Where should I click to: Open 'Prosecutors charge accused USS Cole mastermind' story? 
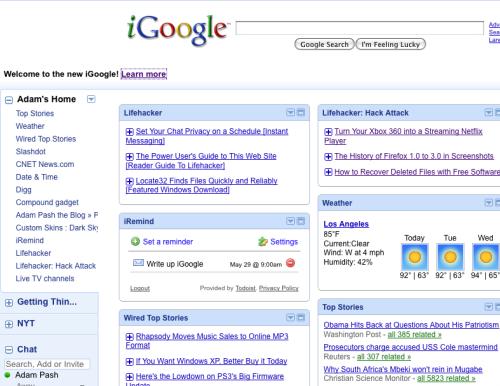coord(410,347)
